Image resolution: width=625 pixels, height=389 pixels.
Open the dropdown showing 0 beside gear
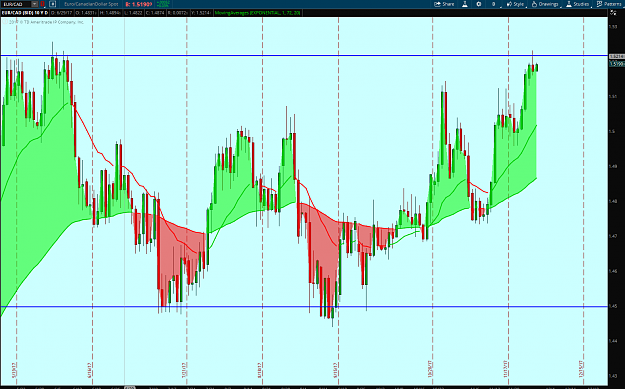click(493, 4)
